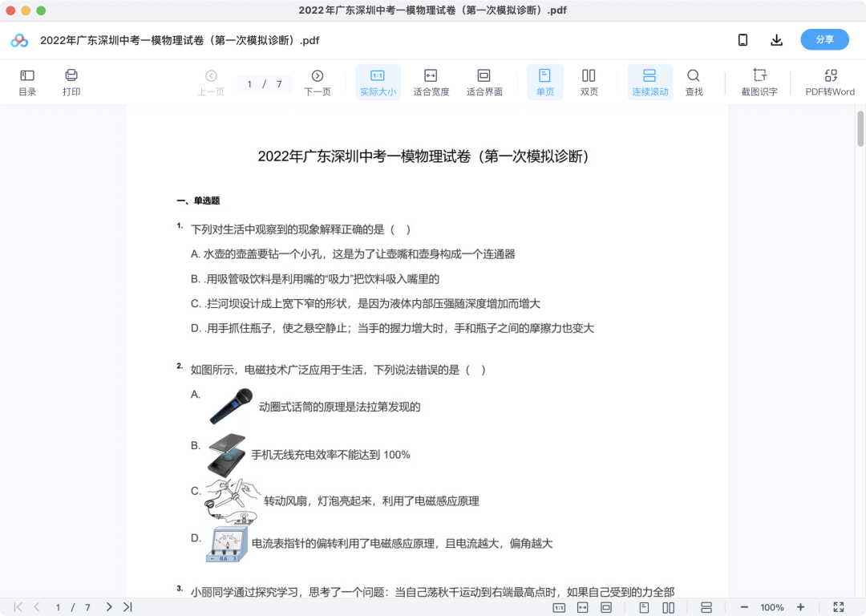The width and height of the screenshot is (866, 616).
Task: Click PDF转Word conversion tool
Action: tap(830, 83)
